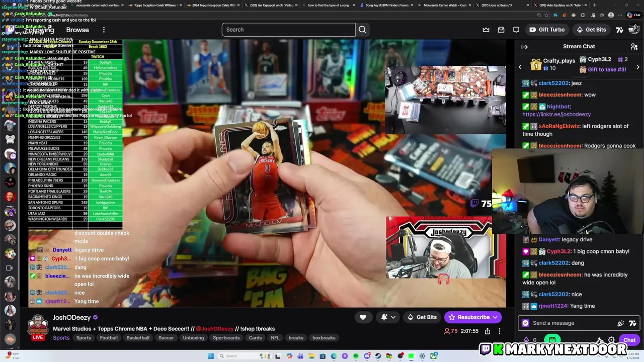Select the Soccer tag
The height and width of the screenshot is (362, 644).
point(166,338)
